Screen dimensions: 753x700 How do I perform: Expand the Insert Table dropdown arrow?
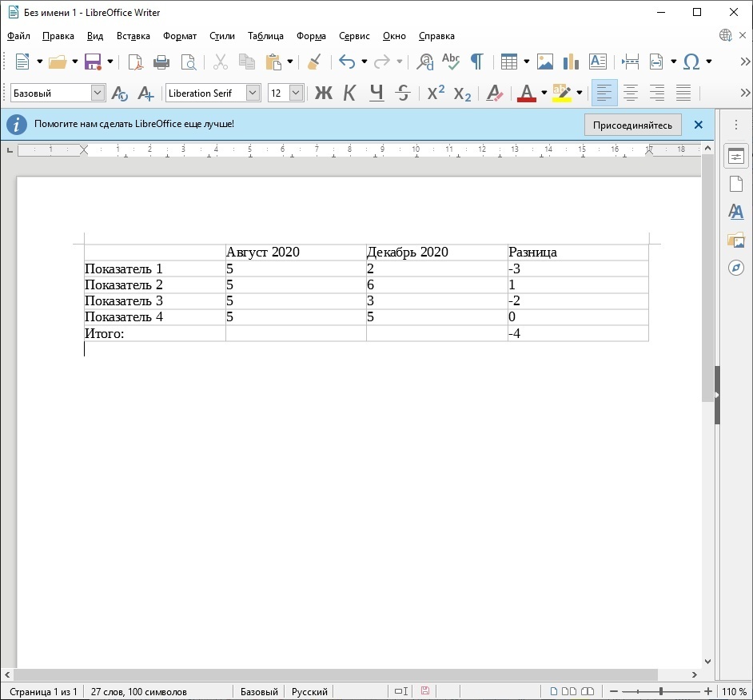coord(527,62)
